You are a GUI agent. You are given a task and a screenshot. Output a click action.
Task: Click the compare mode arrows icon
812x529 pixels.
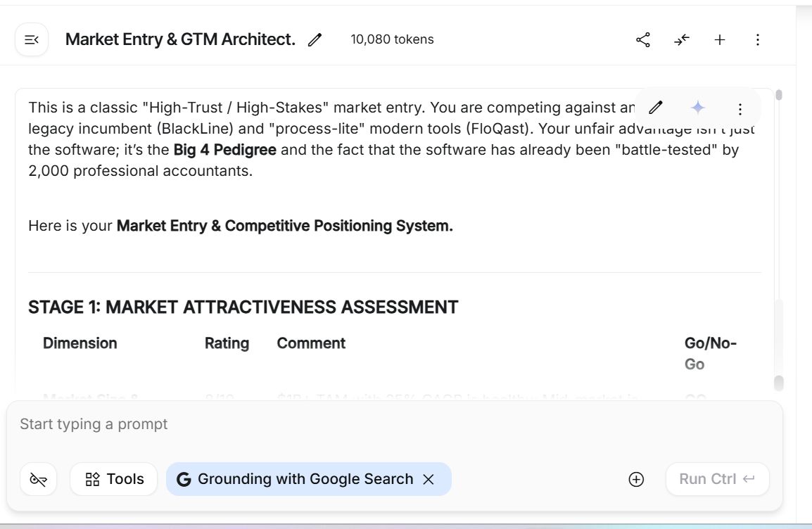point(681,40)
